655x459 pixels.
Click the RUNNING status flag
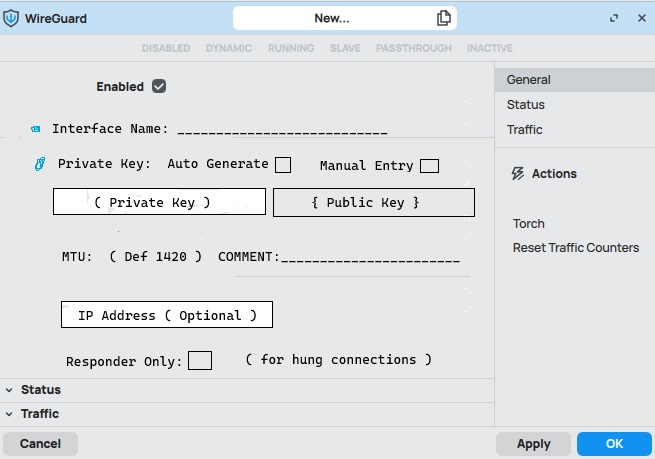(x=291, y=48)
